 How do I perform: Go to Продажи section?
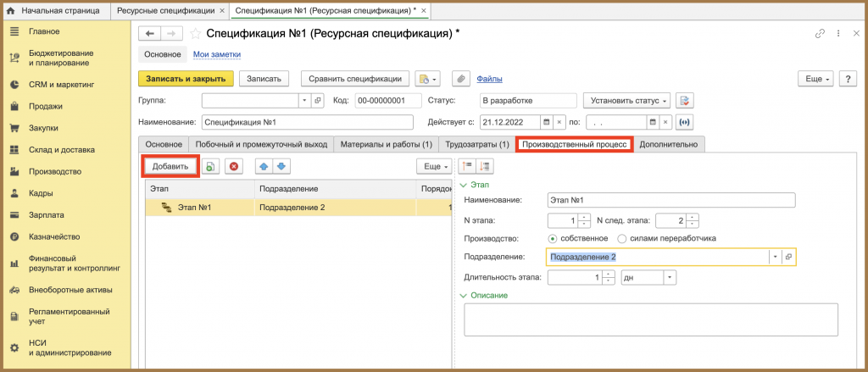coord(46,106)
